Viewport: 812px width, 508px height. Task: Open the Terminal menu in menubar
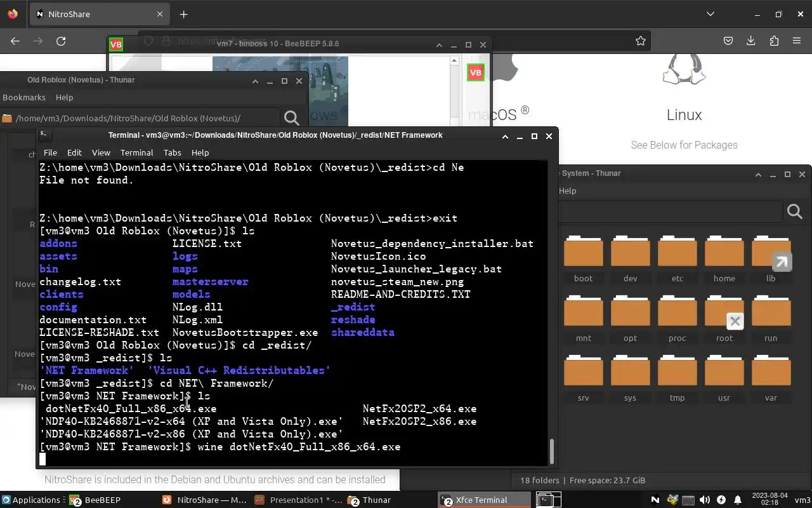pos(136,152)
